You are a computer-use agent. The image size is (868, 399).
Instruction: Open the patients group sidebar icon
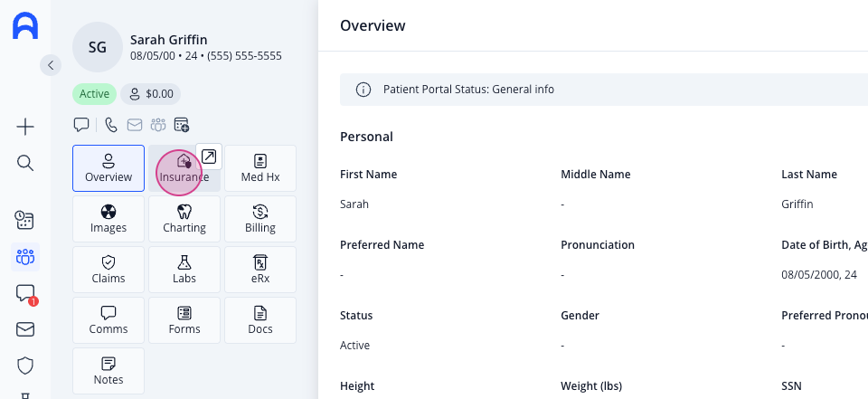point(25,257)
